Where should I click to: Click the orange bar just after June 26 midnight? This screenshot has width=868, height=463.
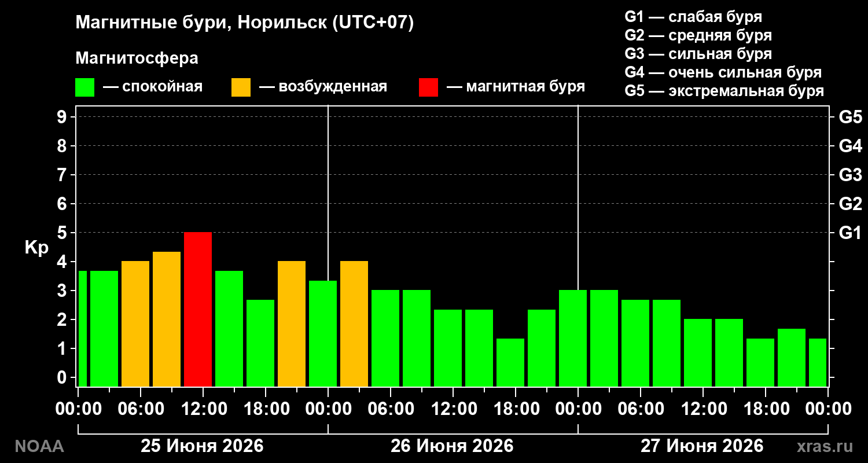(x=354, y=324)
